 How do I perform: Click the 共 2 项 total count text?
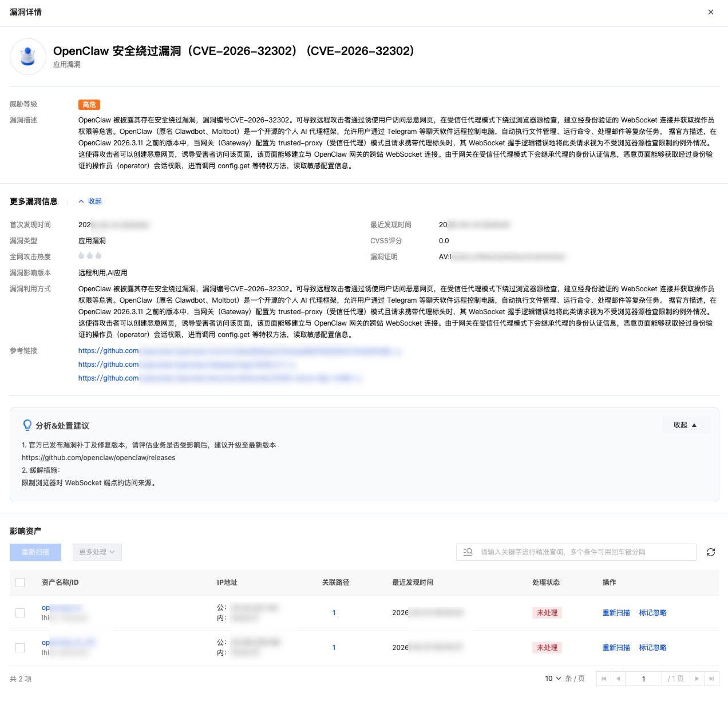pyautogui.click(x=21, y=679)
